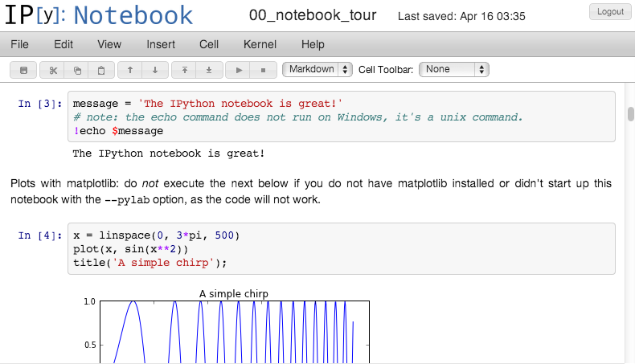Open the File menu
Viewport: 635px width, 364px height.
pyautogui.click(x=19, y=44)
